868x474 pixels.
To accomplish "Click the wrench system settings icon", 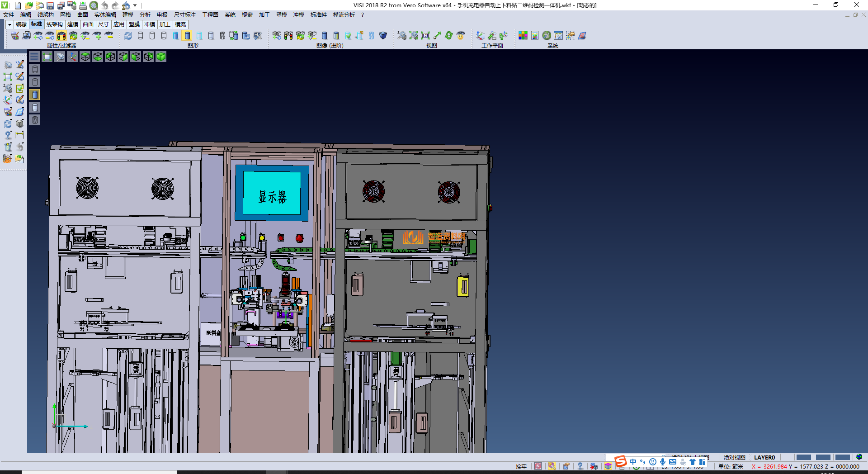I will pos(547,36).
